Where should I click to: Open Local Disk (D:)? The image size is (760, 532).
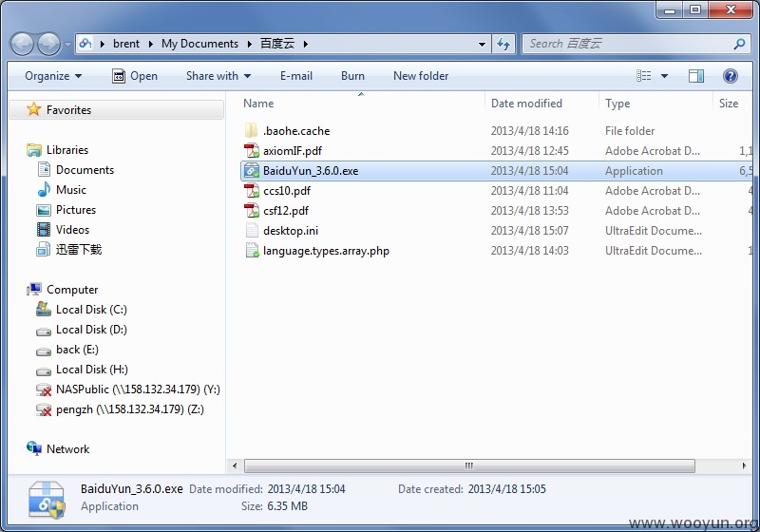(x=91, y=330)
